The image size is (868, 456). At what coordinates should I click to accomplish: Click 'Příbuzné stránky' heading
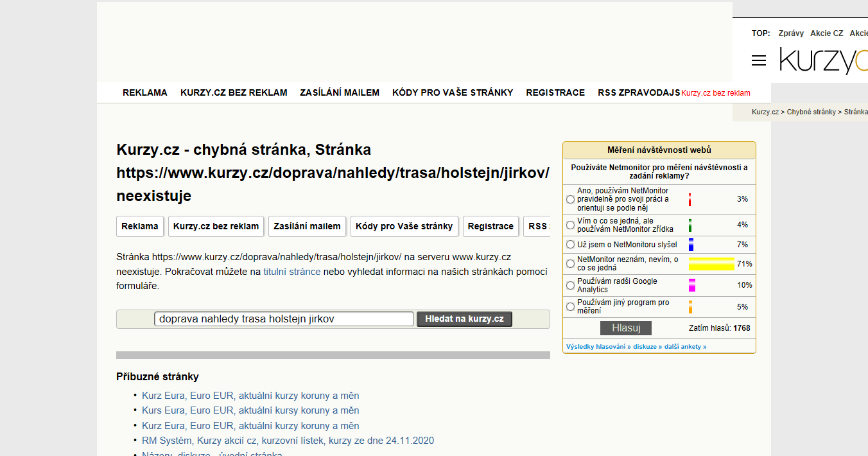click(x=157, y=377)
